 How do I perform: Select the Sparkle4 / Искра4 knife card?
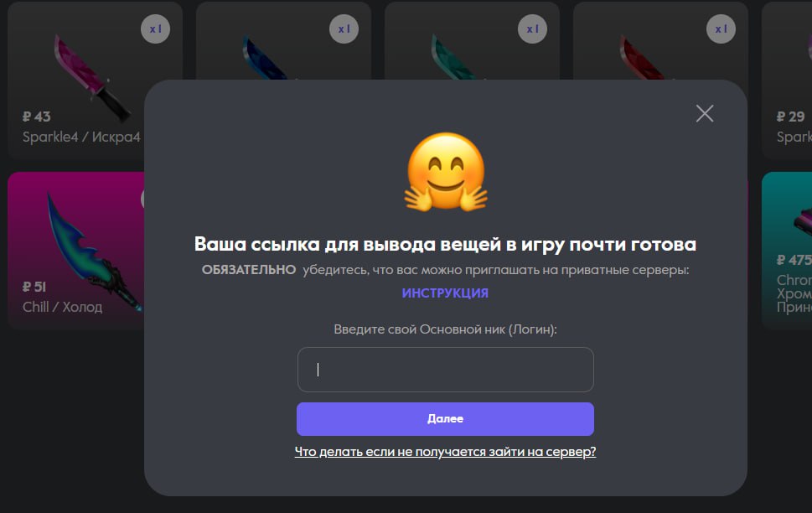(76, 80)
